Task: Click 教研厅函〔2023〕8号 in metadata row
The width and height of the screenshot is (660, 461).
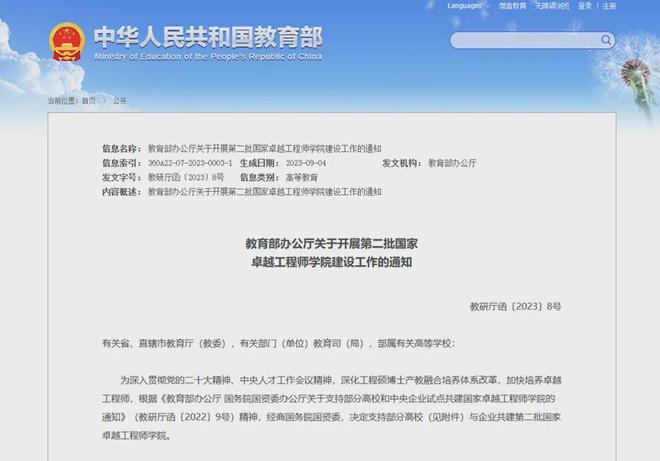Action: click(x=186, y=178)
